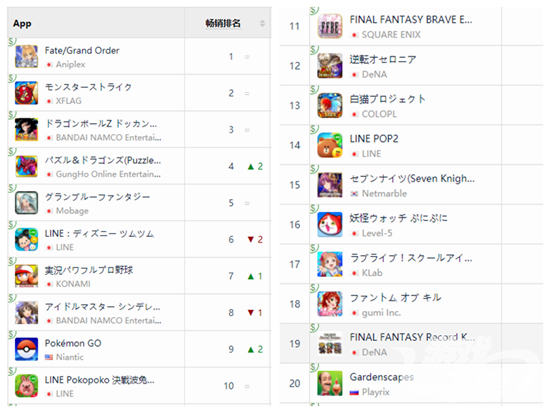The height and width of the screenshot is (413, 550).
Task: Click the App column header
Action: 22,24
